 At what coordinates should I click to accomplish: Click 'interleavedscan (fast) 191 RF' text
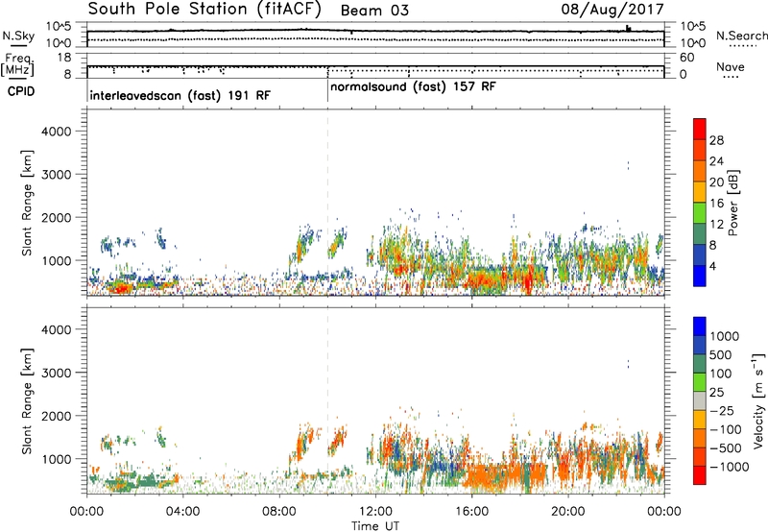pos(180,95)
